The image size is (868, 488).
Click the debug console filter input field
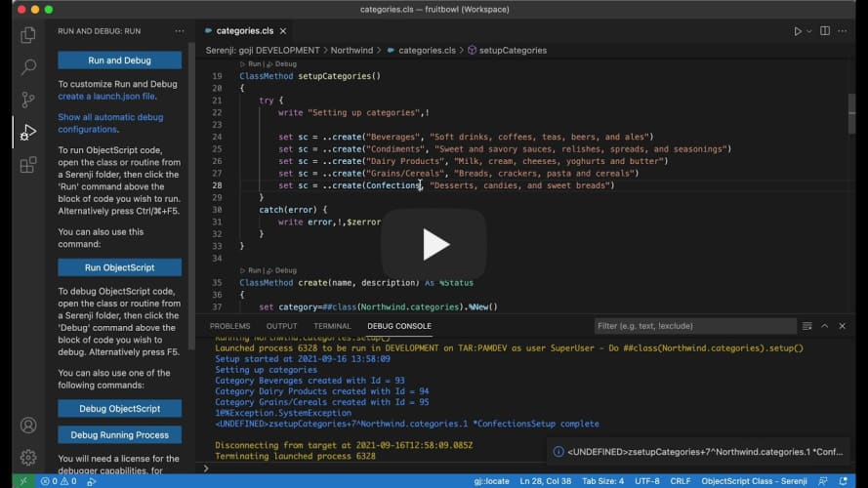click(x=695, y=326)
